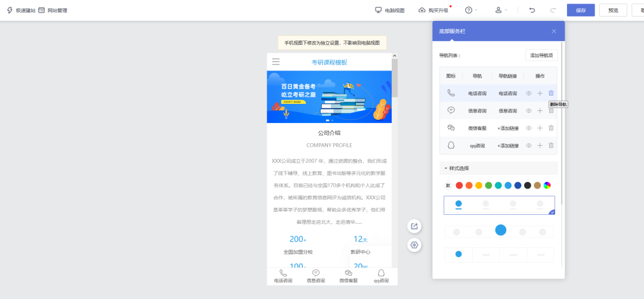Click the redo arrow icon
Screen dimensions: 644x299
pyautogui.click(x=553, y=10)
